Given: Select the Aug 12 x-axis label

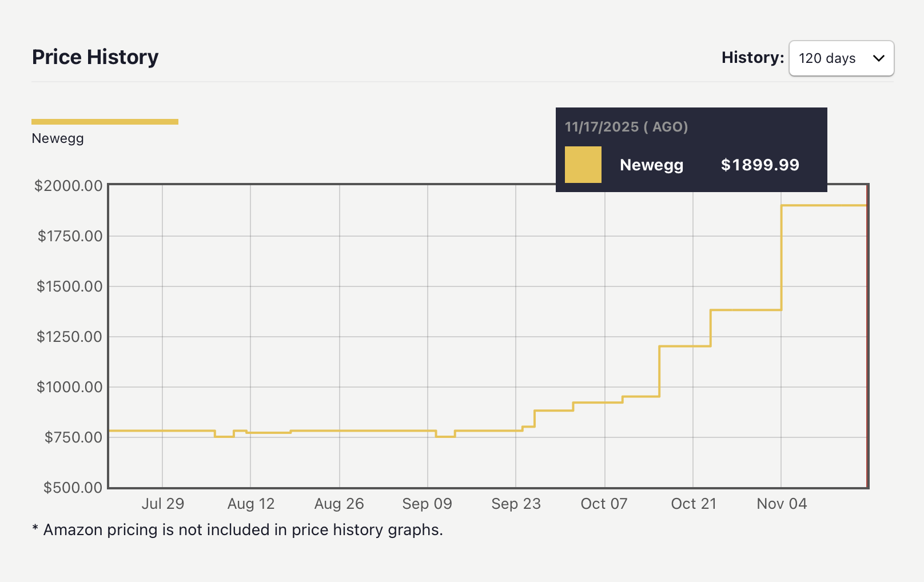Looking at the screenshot, I should 251,504.
